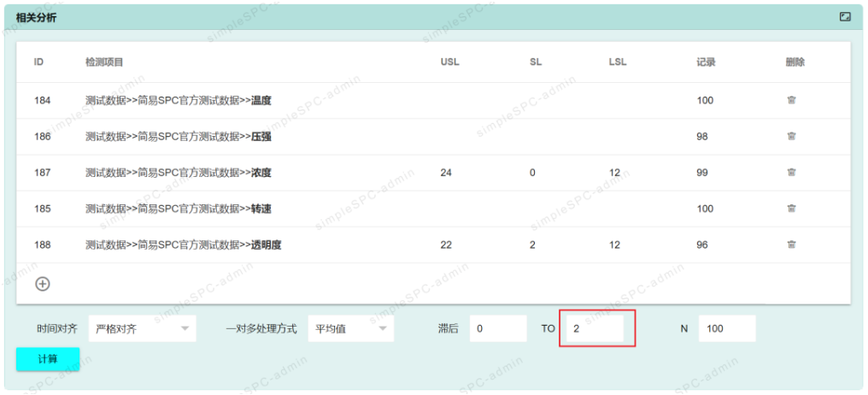The height and width of the screenshot is (395, 868).
Task: Delete row 187 浓度 item
Action: pyautogui.click(x=791, y=173)
